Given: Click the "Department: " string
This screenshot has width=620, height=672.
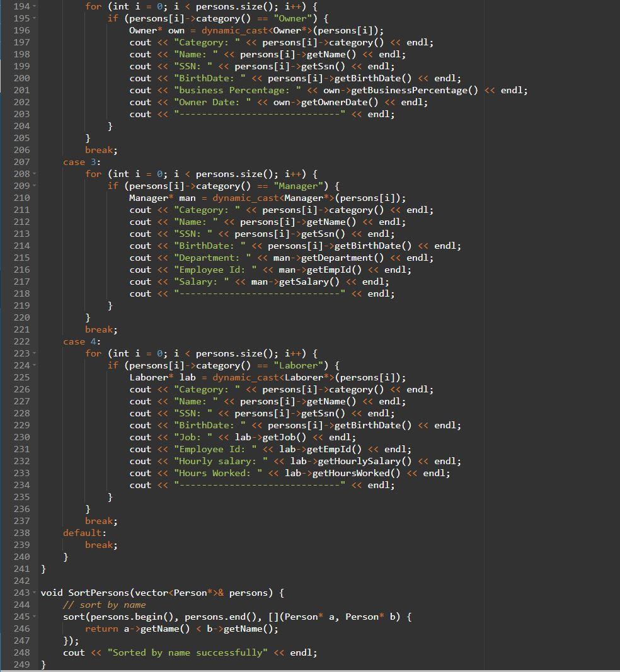Looking at the screenshot, I should coord(212,258).
